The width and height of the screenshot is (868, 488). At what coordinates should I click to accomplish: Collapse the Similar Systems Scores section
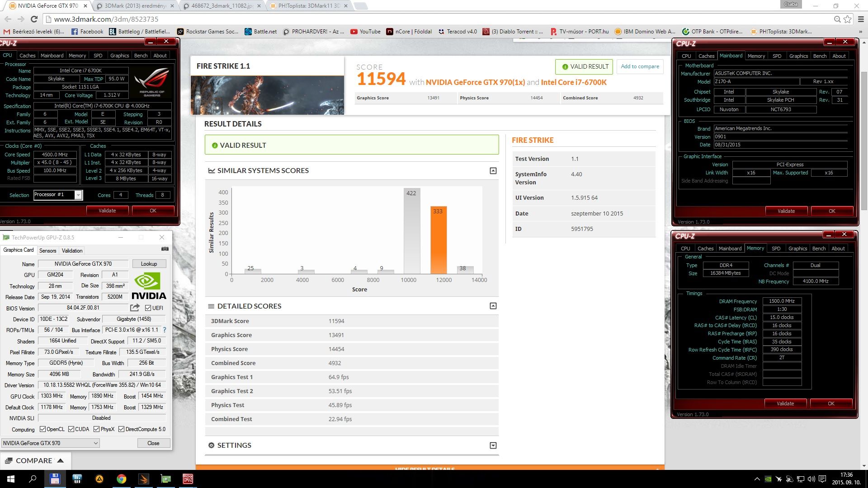click(x=493, y=171)
